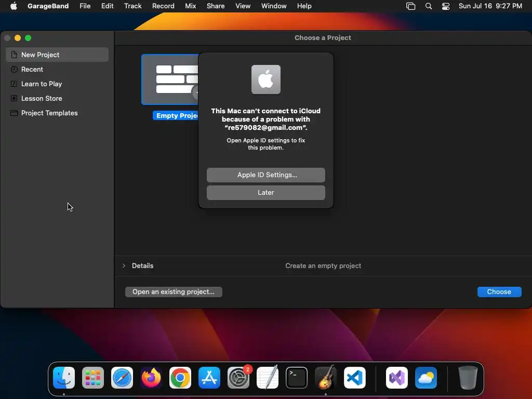This screenshot has height=399, width=532.
Task: Open Launchpad from the Dock
Action: point(93,378)
